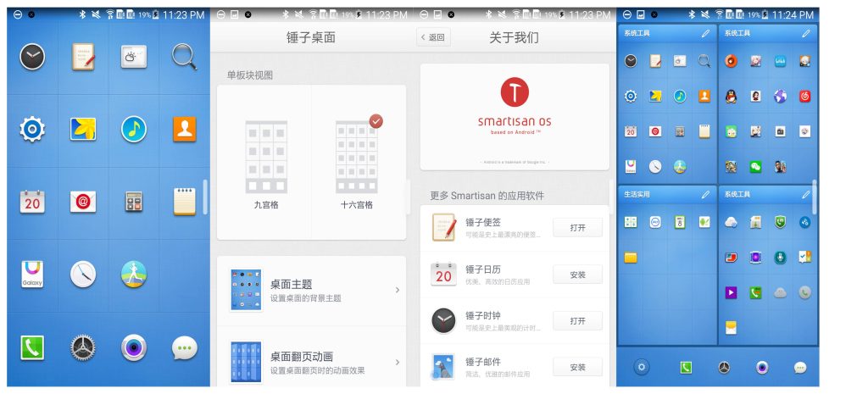868x394 pixels.
Task: Open the large red Email @ icon
Action: (x=83, y=202)
